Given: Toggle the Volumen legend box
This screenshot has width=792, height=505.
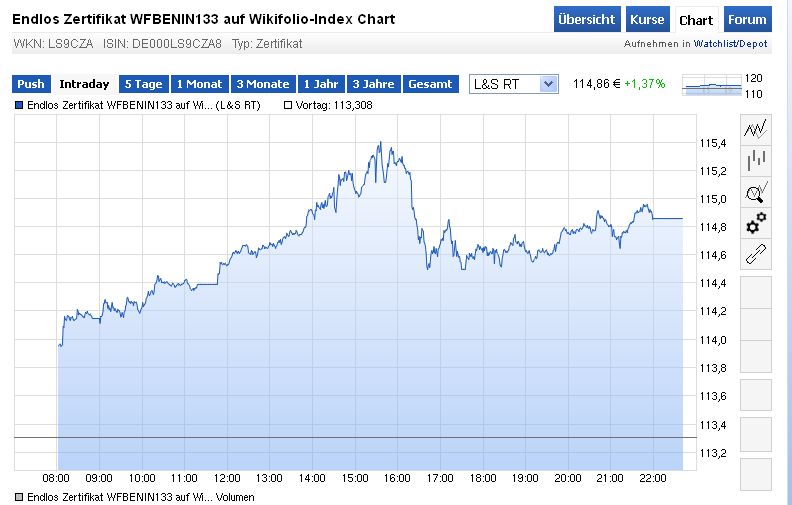Looking at the screenshot, I should pyautogui.click(x=19, y=497).
